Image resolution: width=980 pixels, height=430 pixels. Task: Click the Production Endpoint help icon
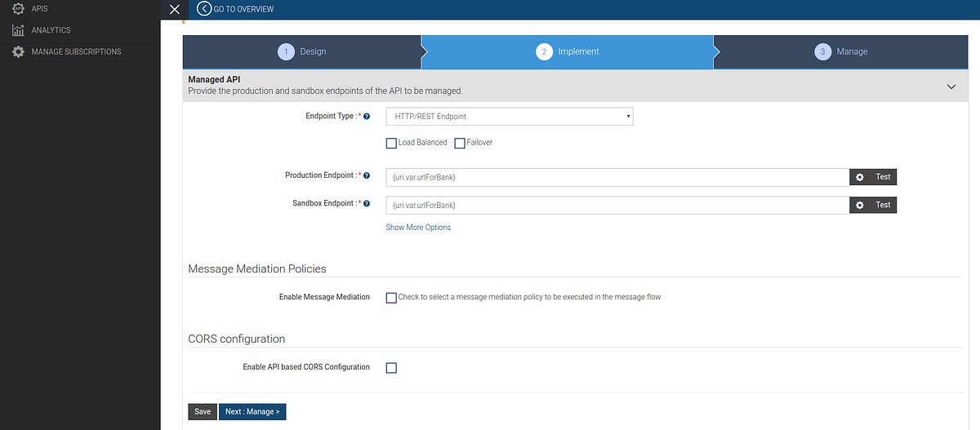367,175
